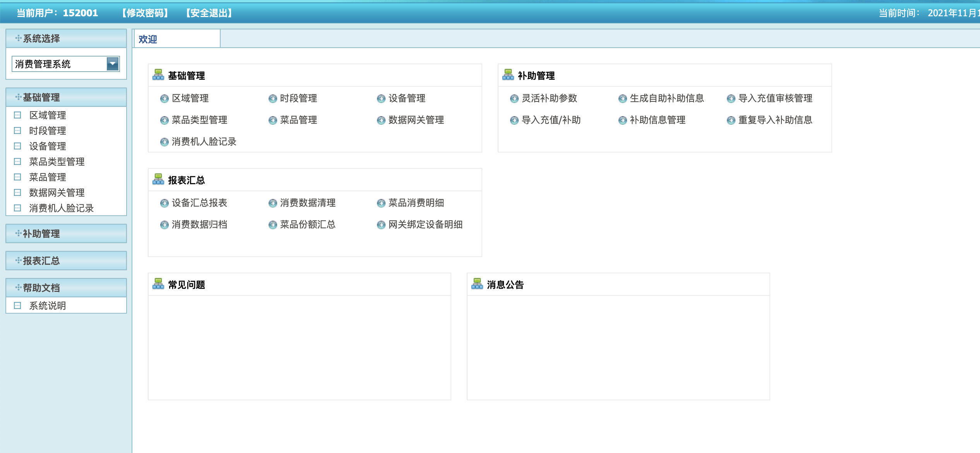Click the arrow icon beside 网关绑定设备明细
The width and height of the screenshot is (980, 453).
[381, 225]
